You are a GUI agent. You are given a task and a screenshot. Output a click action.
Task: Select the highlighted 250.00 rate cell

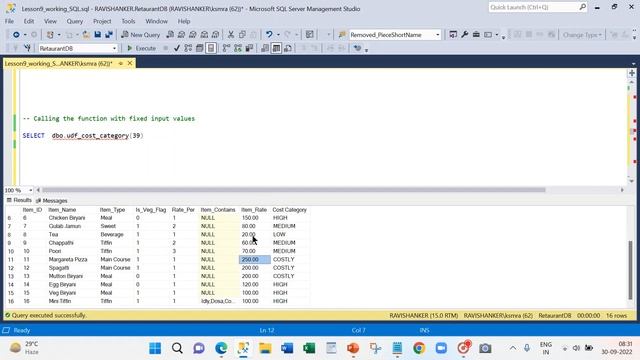[254, 260]
